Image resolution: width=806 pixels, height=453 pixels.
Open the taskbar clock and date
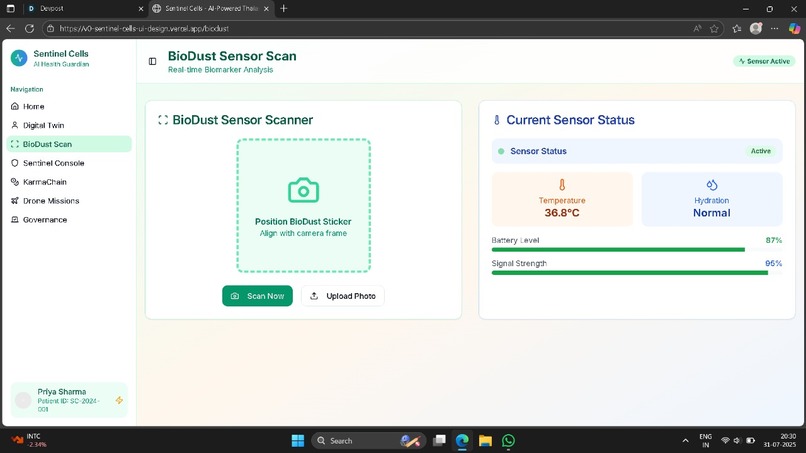point(779,440)
